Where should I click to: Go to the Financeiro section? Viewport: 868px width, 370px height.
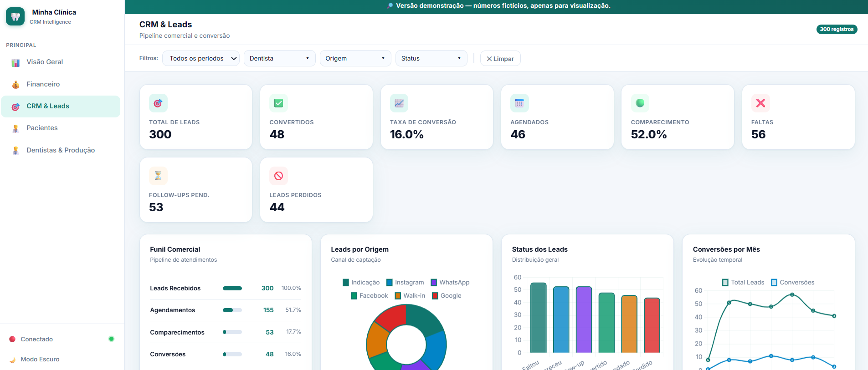61,84
